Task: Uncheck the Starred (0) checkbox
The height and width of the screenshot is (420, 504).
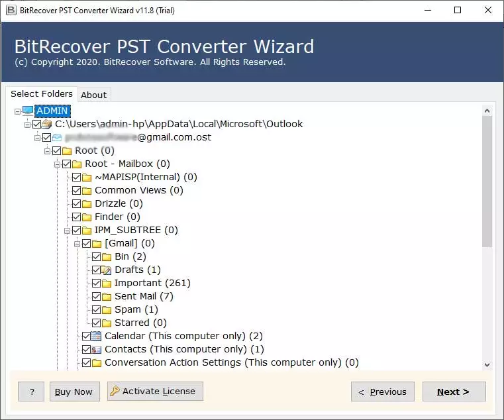Action: [x=97, y=323]
